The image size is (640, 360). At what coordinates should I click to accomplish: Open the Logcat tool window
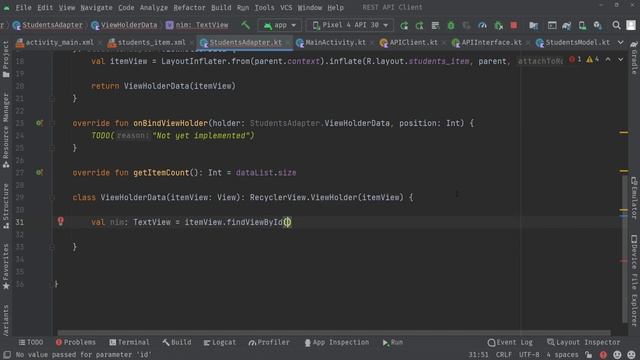[x=220, y=342]
